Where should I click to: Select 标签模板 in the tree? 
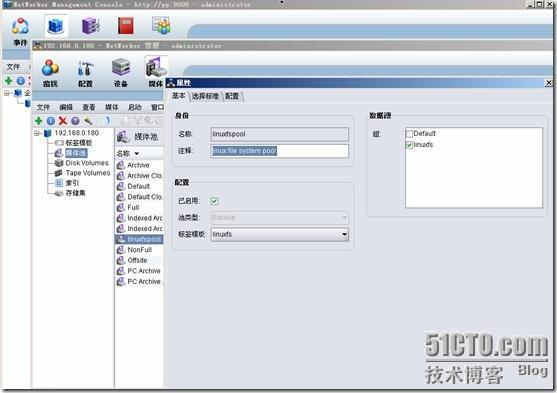point(79,143)
